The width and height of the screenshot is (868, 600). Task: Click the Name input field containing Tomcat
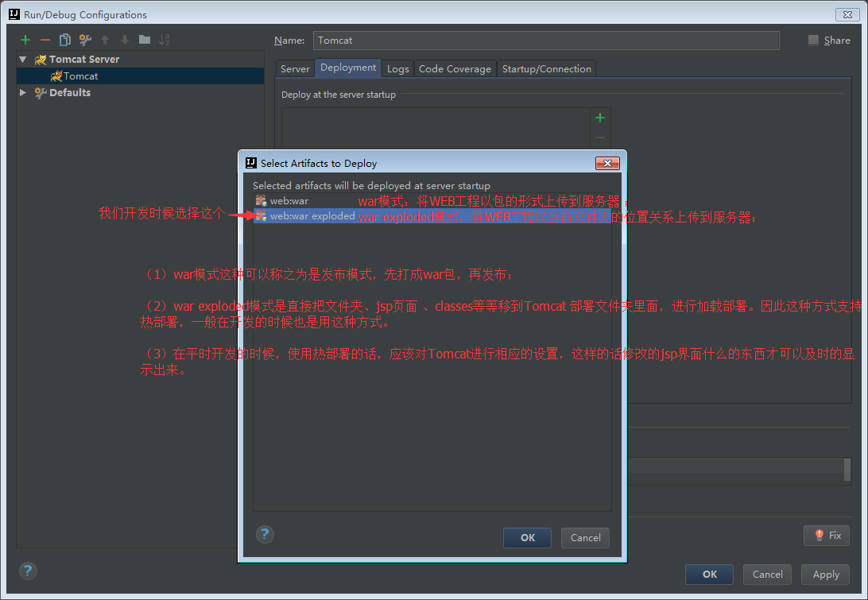546,41
